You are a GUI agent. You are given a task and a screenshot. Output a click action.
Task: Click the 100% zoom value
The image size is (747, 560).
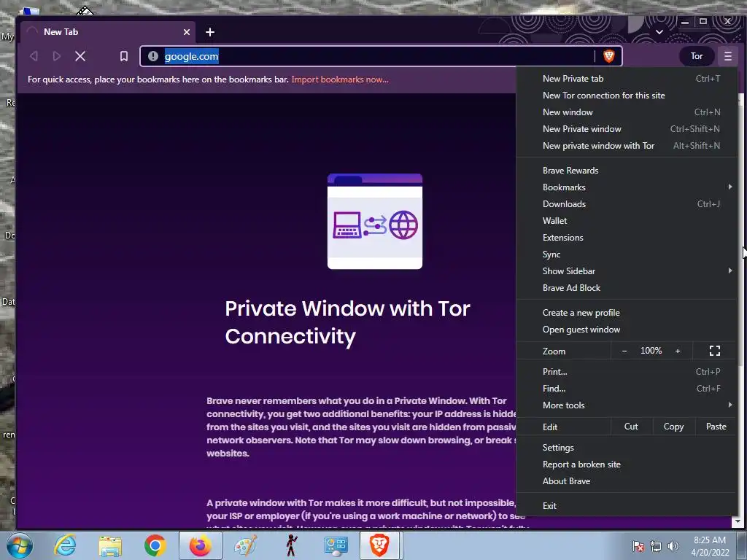coord(651,351)
